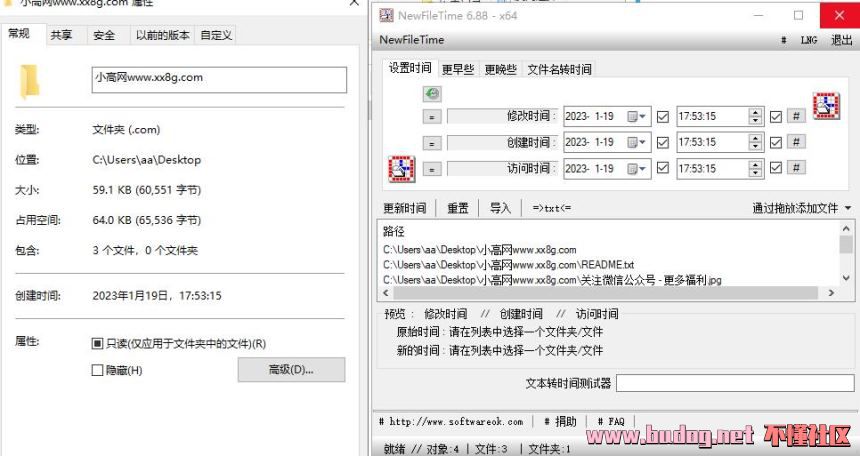The image size is (860, 456).
Task: Click the # 捐助 donate link
Action: coord(560,421)
